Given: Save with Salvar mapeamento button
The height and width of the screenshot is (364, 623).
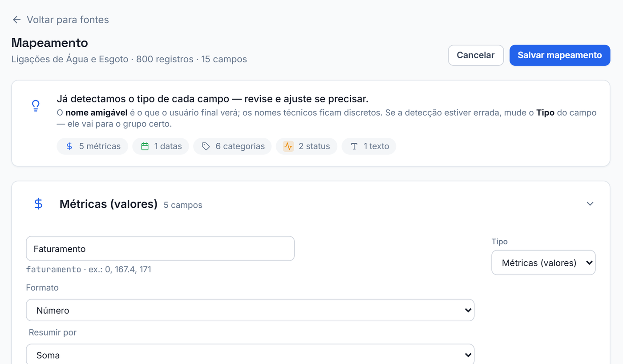Looking at the screenshot, I should click(560, 55).
